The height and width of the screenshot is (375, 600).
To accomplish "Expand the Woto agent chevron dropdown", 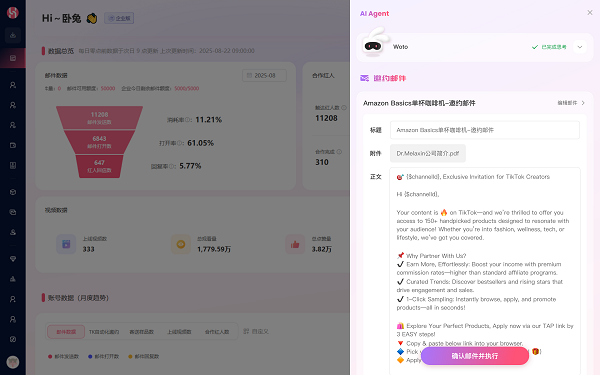I will 580,47.
